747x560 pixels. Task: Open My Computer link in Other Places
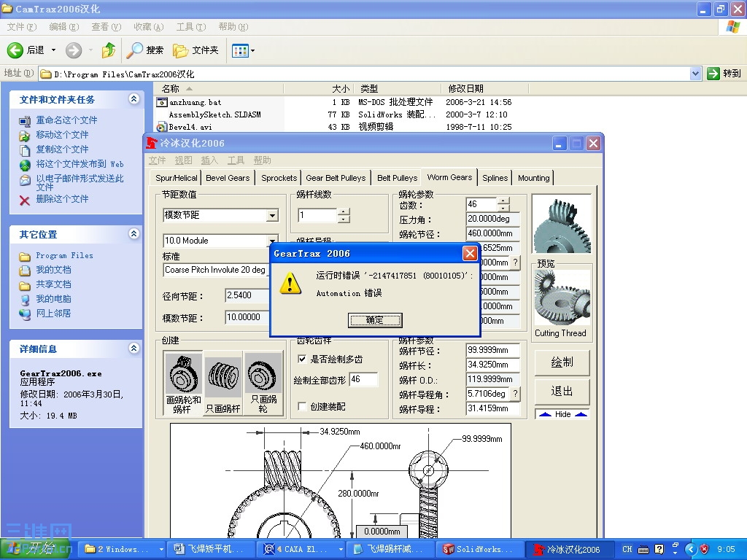[x=53, y=299]
